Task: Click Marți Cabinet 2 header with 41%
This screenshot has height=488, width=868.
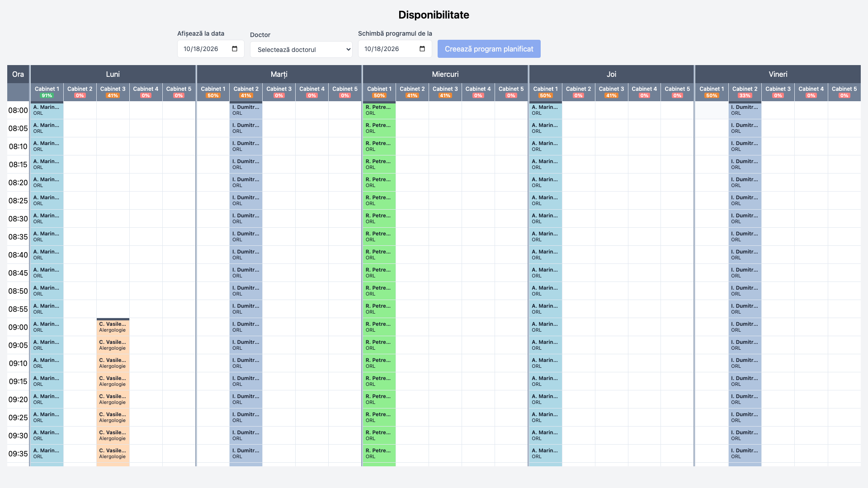Action: pyautogui.click(x=246, y=92)
